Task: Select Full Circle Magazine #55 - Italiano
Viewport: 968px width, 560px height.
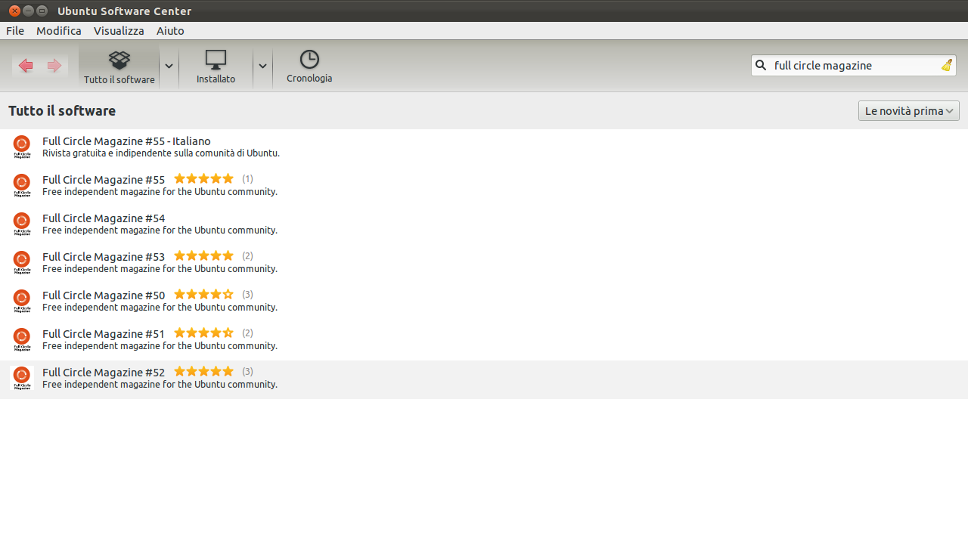Action: tap(484, 147)
